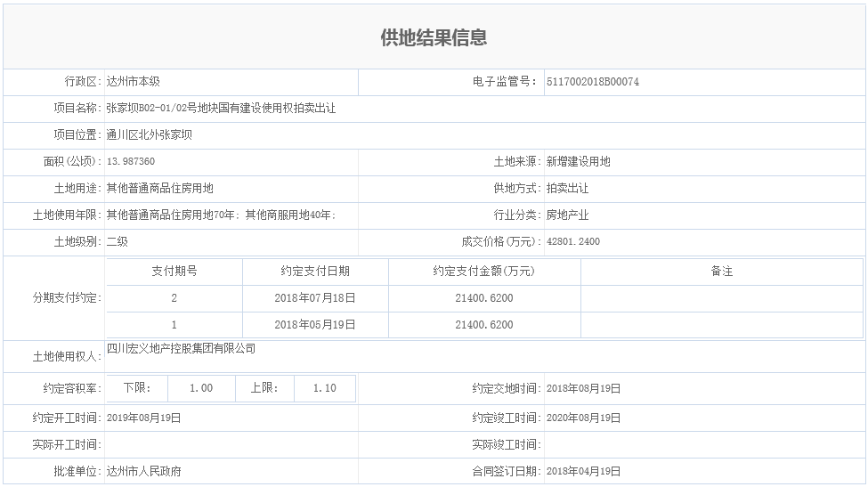Select payment period number 2
868x487 pixels.
[x=174, y=297]
